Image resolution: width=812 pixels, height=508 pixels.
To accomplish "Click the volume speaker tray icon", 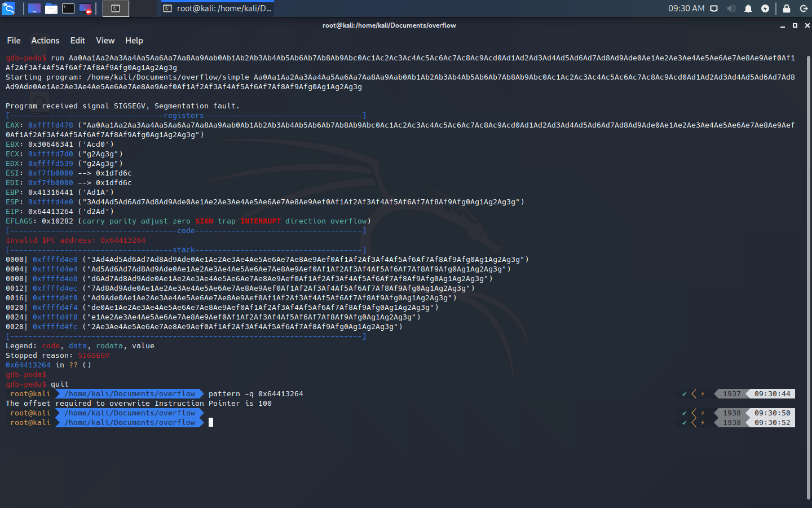I will (x=731, y=8).
